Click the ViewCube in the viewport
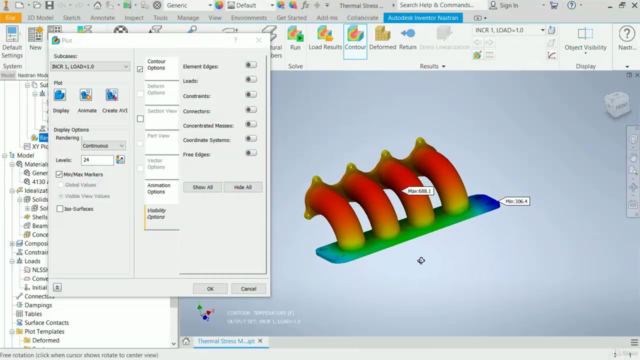640x360 pixels. (617, 104)
